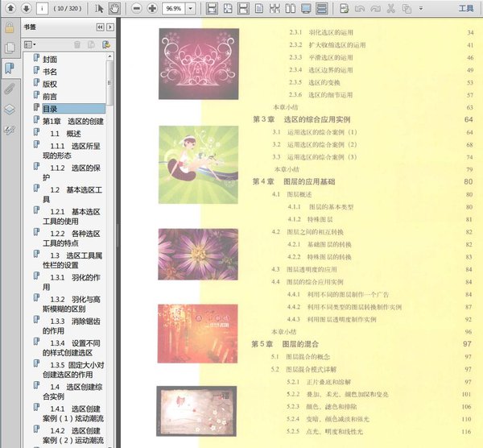Image resolution: width=483 pixels, height=448 pixels.
Task: Select the 封面 bookmark
Action: coord(50,59)
